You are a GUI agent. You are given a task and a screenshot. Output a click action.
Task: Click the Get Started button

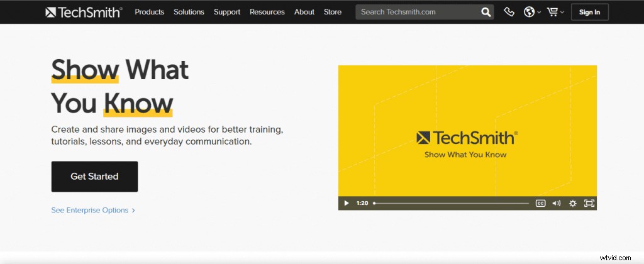click(x=94, y=177)
